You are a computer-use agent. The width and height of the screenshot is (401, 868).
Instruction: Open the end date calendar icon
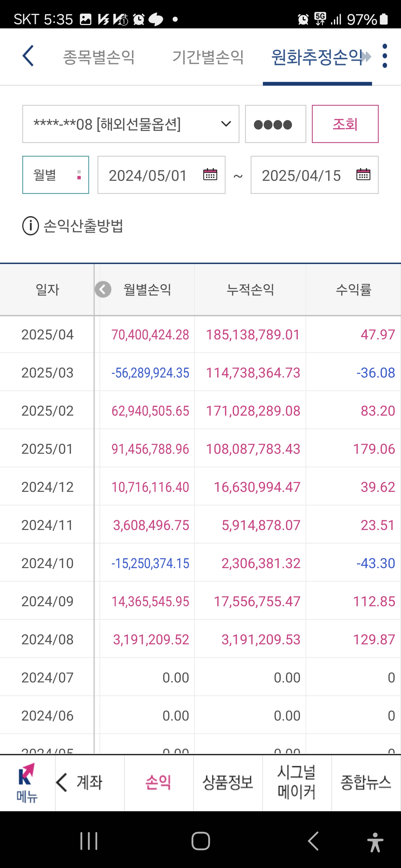[363, 174]
